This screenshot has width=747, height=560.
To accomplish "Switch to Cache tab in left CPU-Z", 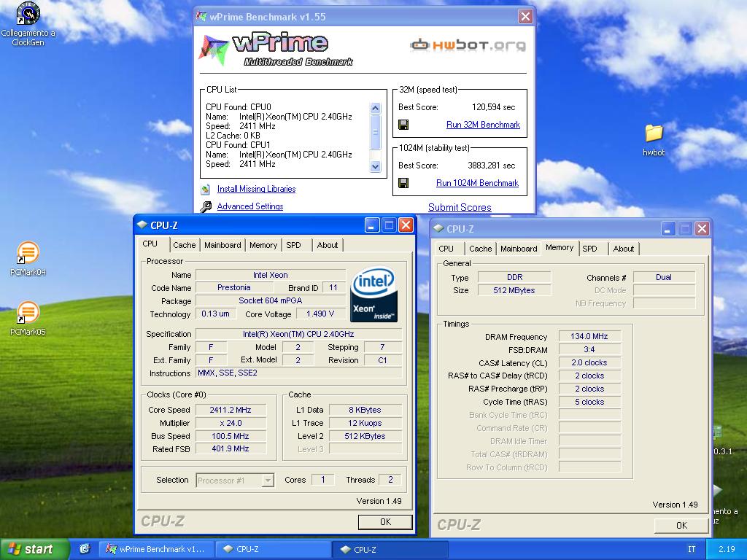I will click(x=185, y=245).
